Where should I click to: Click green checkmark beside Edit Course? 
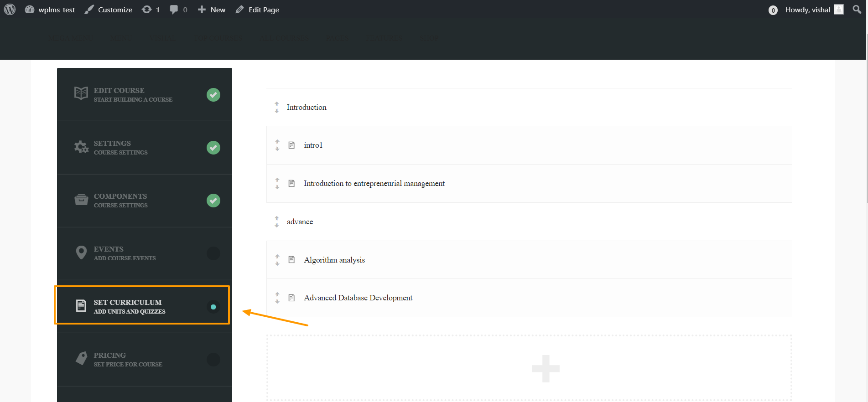coord(213,95)
